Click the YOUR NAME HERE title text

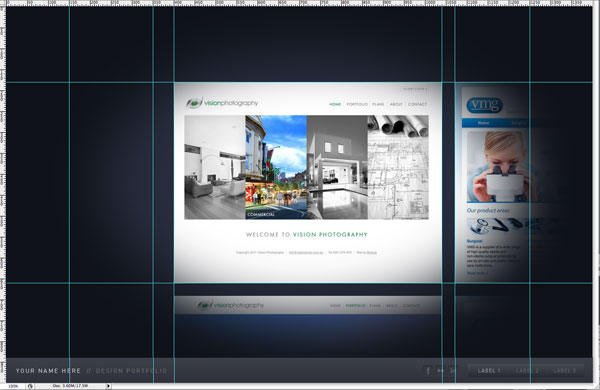48,370
